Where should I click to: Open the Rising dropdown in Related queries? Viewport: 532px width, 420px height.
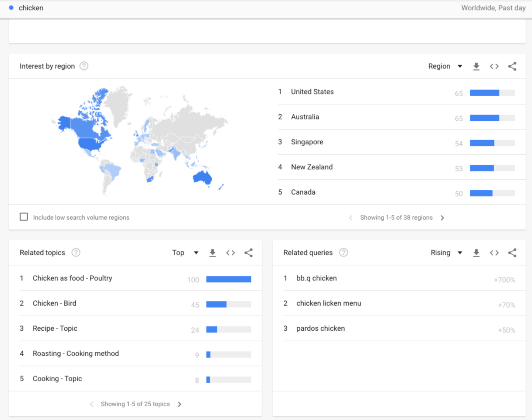point(446,253)
